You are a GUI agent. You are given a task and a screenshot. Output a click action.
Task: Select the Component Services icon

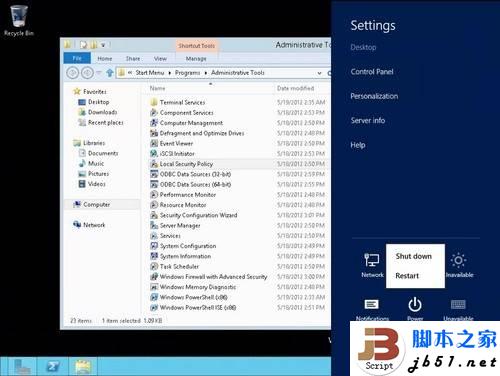point(154,113)
